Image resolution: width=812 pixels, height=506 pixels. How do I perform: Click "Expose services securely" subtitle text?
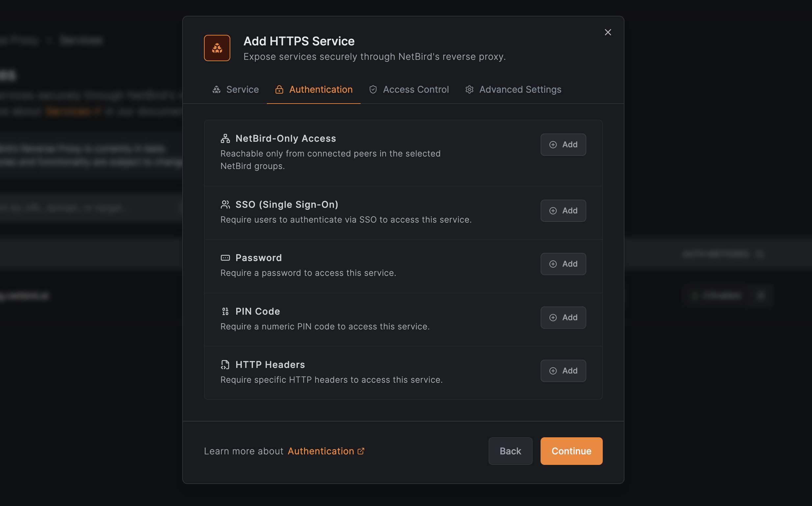[374, 57]
